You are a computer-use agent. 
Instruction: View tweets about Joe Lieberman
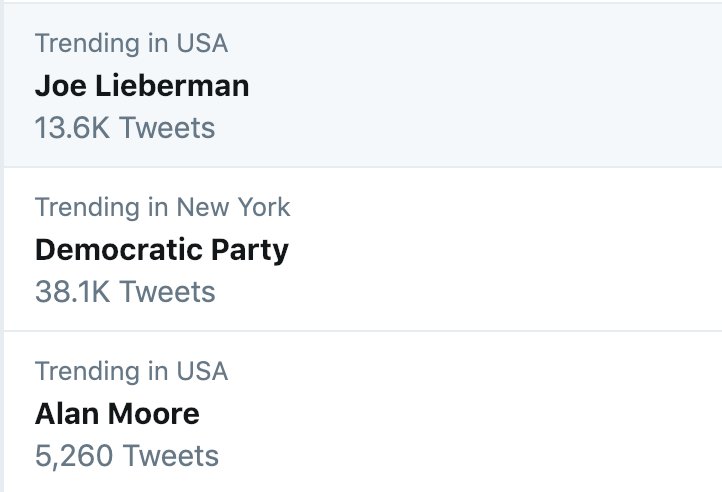[x=141, y=86]
